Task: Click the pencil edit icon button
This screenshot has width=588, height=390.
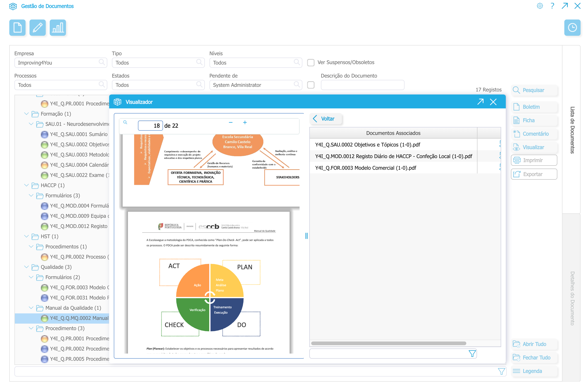Action: coord(37,27)
